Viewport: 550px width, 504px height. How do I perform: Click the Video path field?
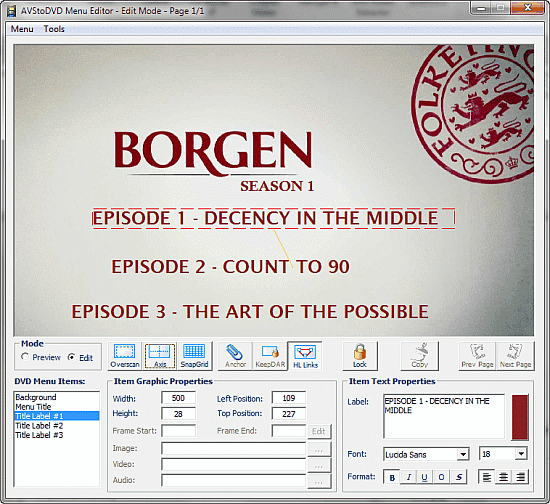tap(234, 465)
